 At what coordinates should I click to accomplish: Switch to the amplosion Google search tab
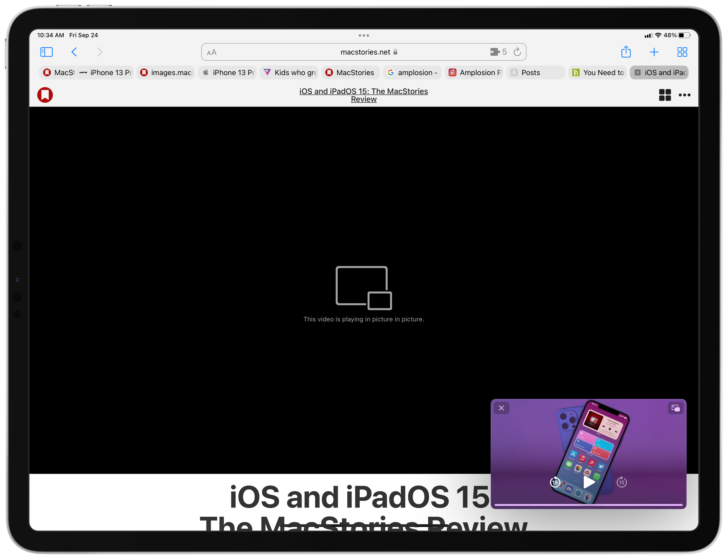point(413,72)
